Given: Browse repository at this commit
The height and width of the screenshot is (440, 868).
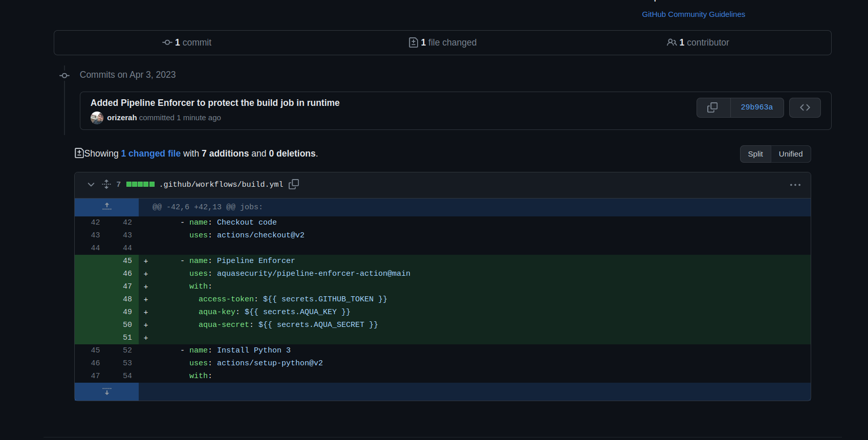Looking at the screenshot, I should point(805,107).
